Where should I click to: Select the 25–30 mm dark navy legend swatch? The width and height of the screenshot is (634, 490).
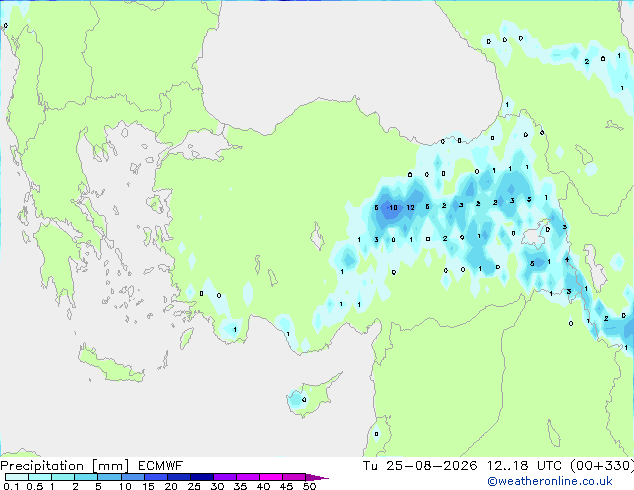click(x=202, y=477)
